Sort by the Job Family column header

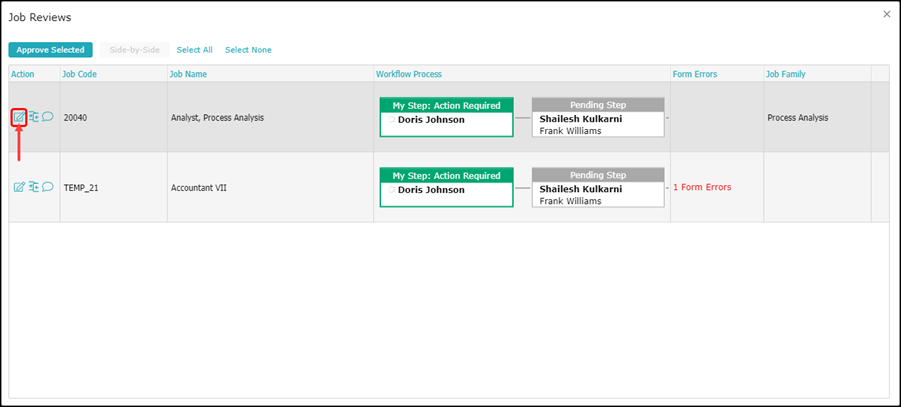[x=785, y=74]
